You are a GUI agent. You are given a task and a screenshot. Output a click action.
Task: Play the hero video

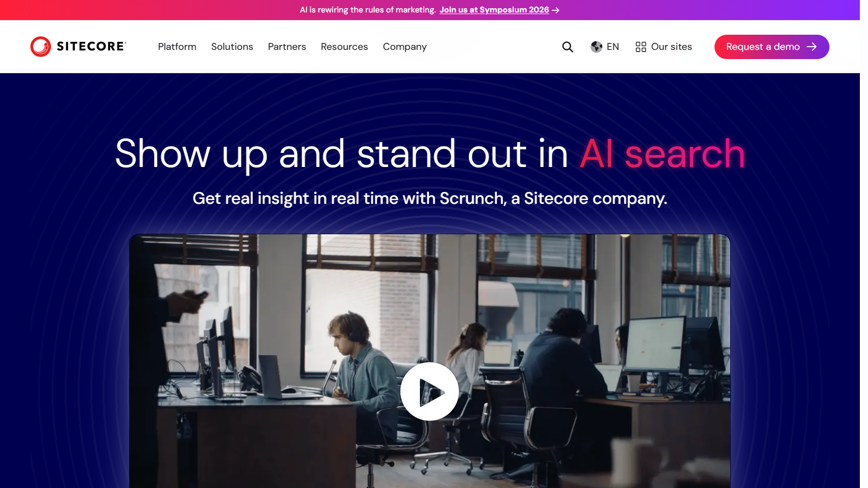point(430,391)
